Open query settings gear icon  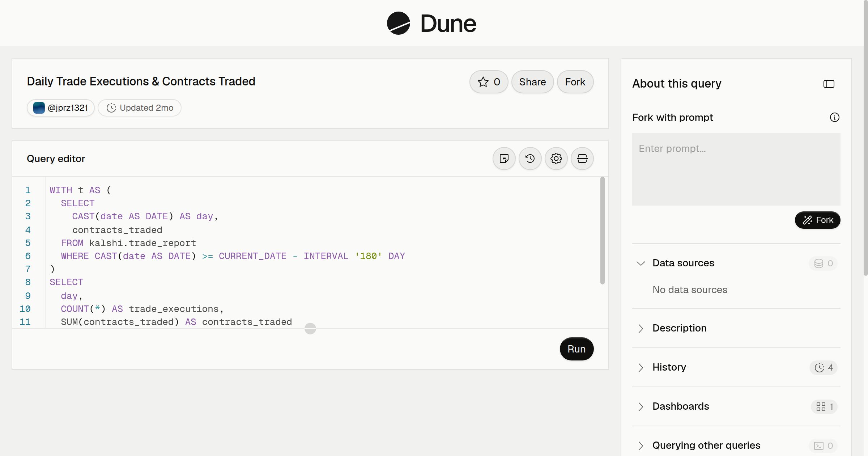coord(556,159)
